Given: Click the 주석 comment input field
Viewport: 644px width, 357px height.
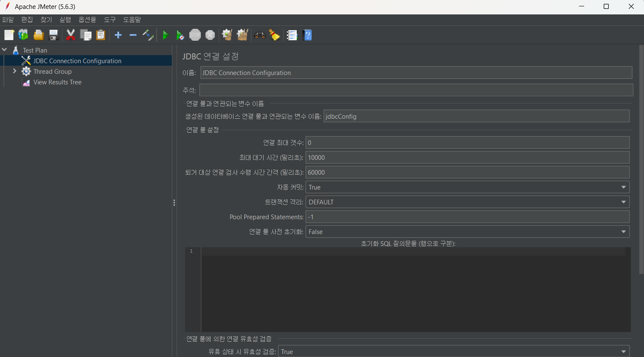Looking at the screenshot, I should 416,90.
